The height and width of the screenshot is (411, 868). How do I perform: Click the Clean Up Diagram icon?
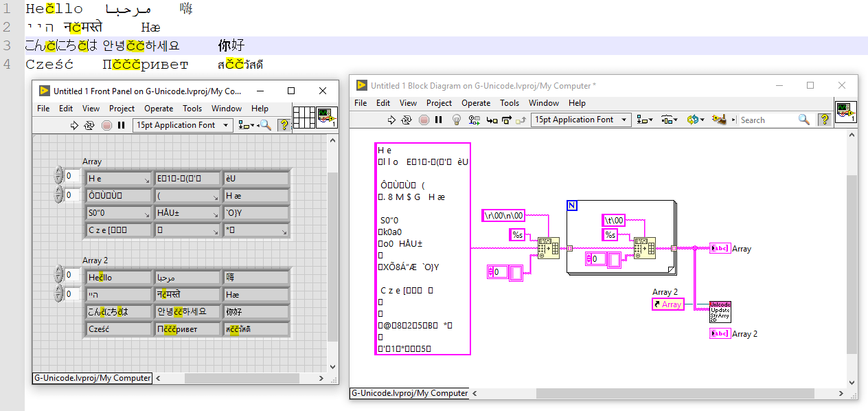[x=720, y=120]
